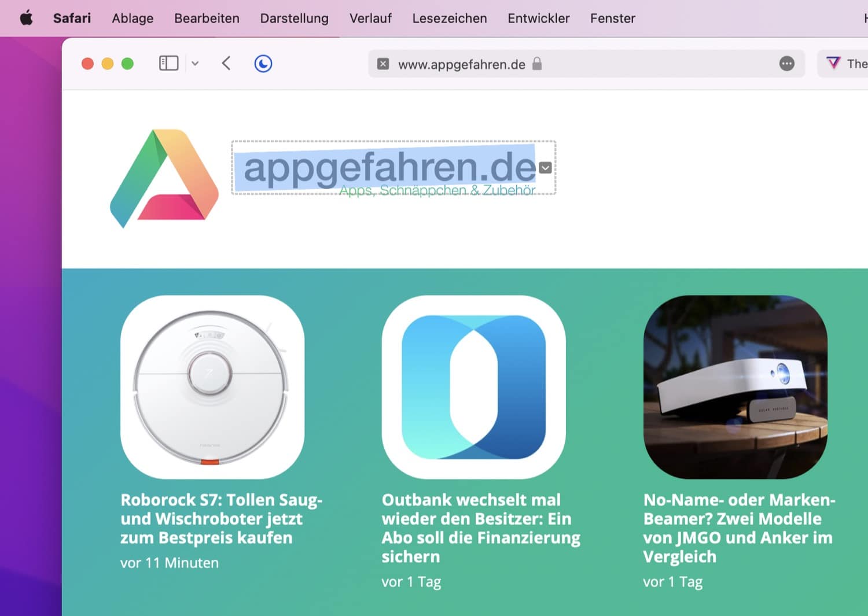Click the site icon in address bar
868x616 pixels.
[x=383, y=64]
